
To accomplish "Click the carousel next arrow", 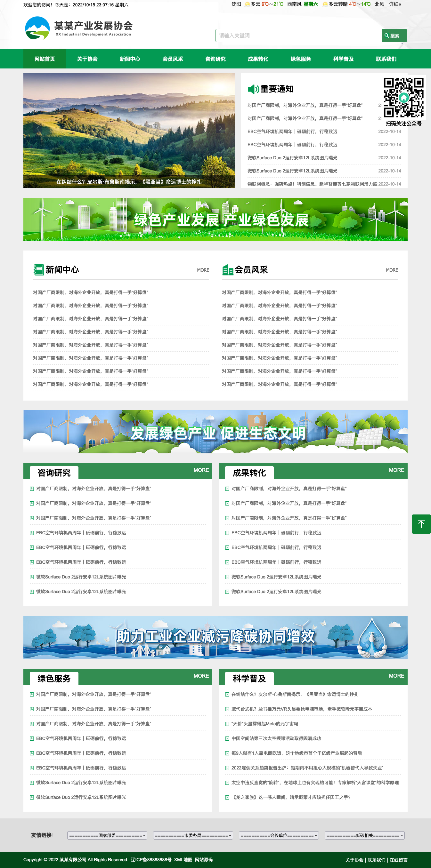I will click(x=220, y=128).
